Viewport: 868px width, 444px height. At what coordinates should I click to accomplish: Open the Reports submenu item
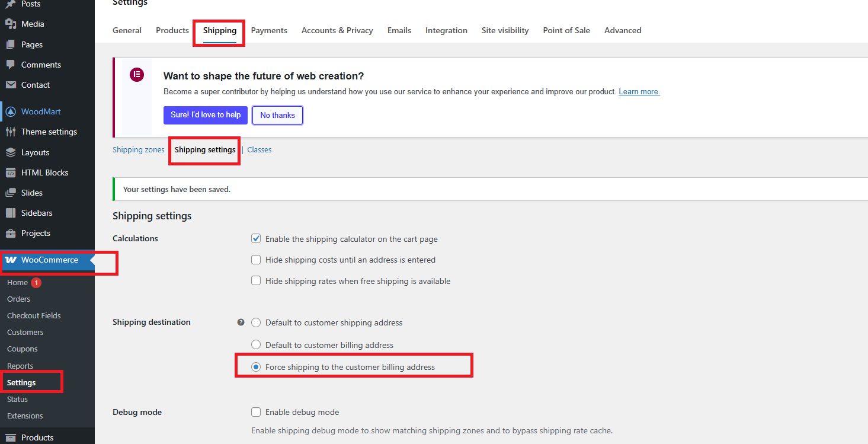20,366
